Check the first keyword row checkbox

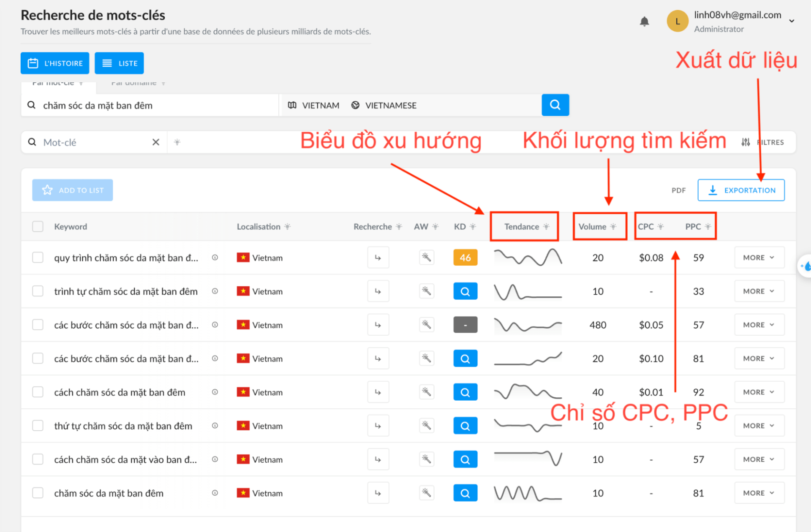coord(37,257)
